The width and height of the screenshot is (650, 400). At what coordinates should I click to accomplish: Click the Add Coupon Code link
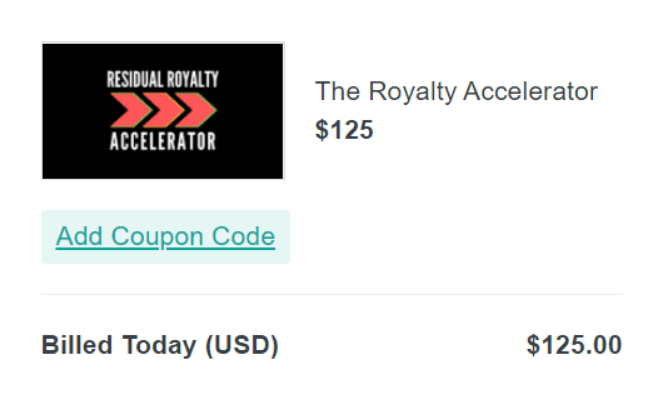(165, 237)
